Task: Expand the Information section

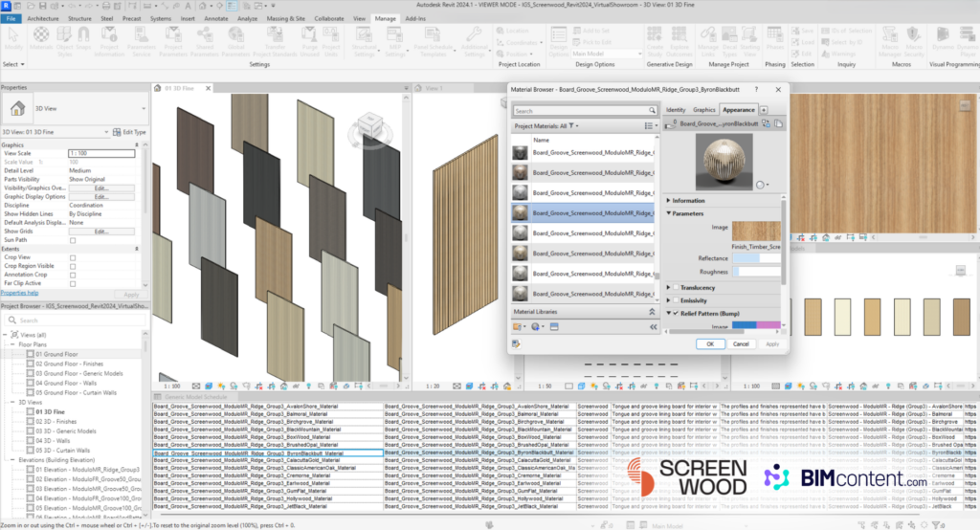Action: 668,201
